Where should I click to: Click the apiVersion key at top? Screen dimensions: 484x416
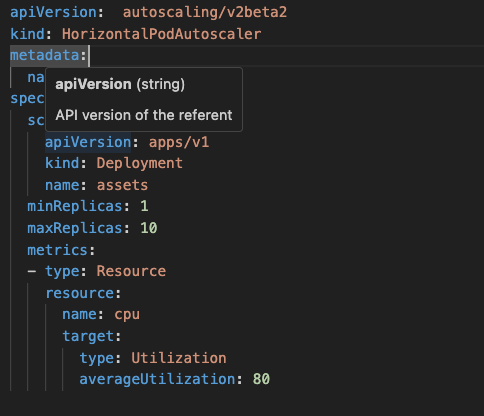click(53, 13)
